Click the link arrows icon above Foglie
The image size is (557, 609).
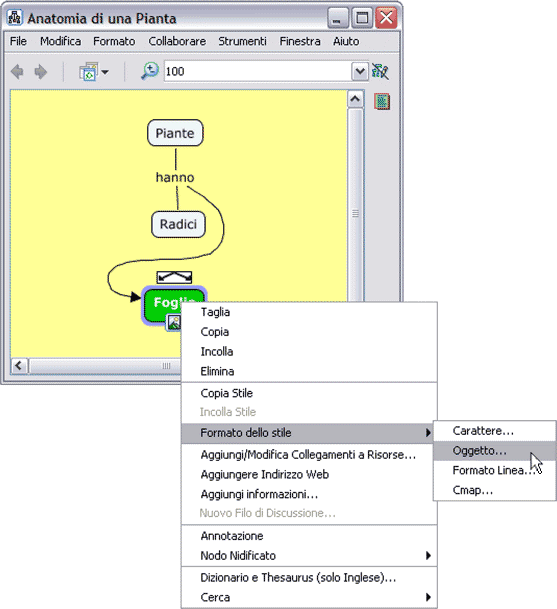pos(174,277)
